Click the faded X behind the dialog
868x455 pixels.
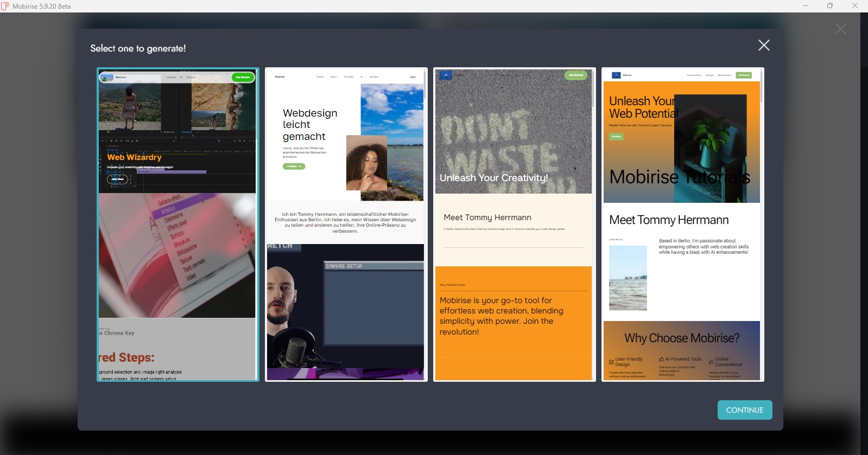pyautogui.click(x=840, y=29)
